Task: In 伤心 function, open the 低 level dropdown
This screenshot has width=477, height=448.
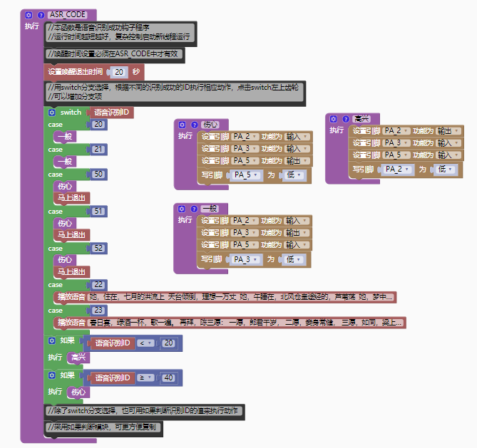Action: tap(294, 175)
